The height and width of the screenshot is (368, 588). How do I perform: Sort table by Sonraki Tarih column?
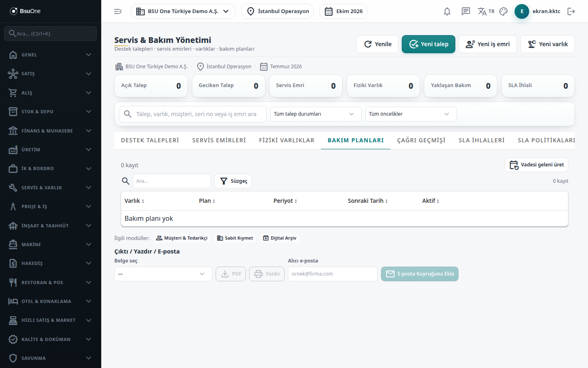(x=367, y=201)
